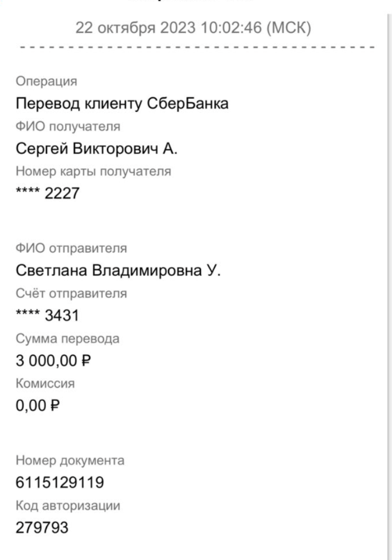Screen dimensions: 392x560
Task: Select recipient name Сергей Викторович А.
Action: [96, 149]
